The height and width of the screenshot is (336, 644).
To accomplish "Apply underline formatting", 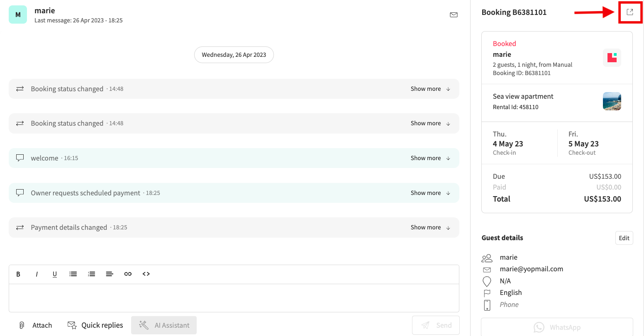I will pyautogui.click(x=55, y=274).
